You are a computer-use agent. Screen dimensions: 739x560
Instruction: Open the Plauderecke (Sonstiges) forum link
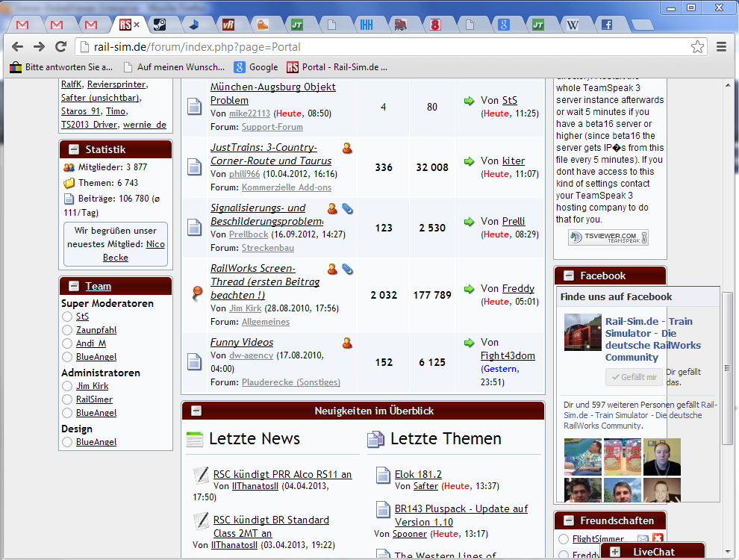click(x=291, y=382)
